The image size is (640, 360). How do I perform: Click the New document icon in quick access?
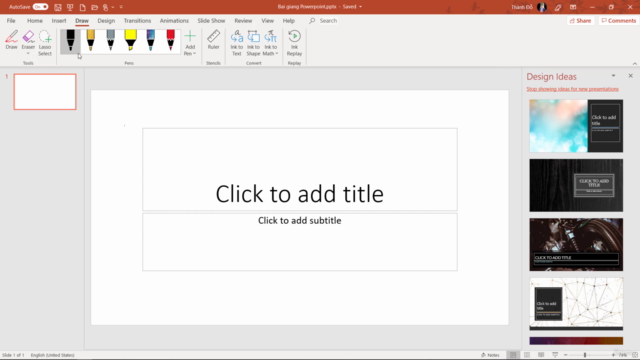(82, 7)
